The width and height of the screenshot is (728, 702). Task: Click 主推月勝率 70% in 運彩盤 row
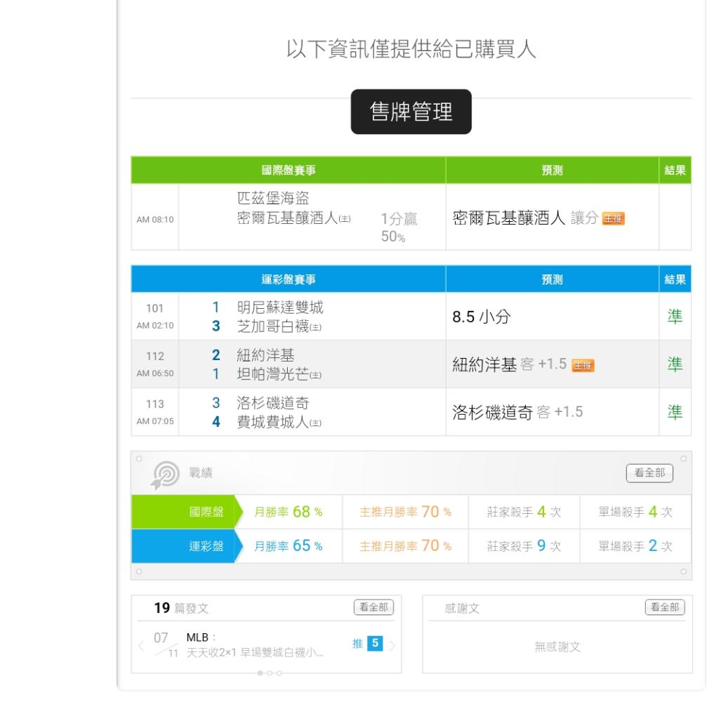405,546
